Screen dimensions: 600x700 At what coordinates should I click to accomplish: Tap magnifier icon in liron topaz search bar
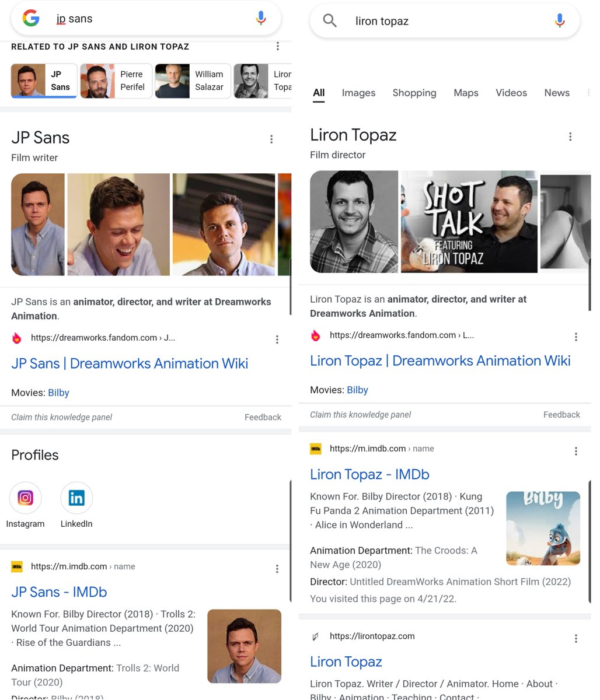(x=330, y=21)
